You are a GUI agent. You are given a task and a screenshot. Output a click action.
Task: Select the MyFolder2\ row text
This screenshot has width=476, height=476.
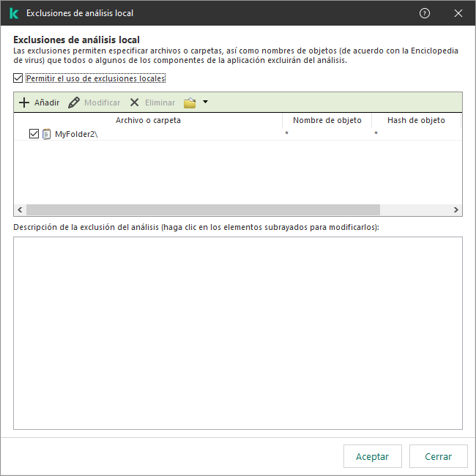point(76,134)
